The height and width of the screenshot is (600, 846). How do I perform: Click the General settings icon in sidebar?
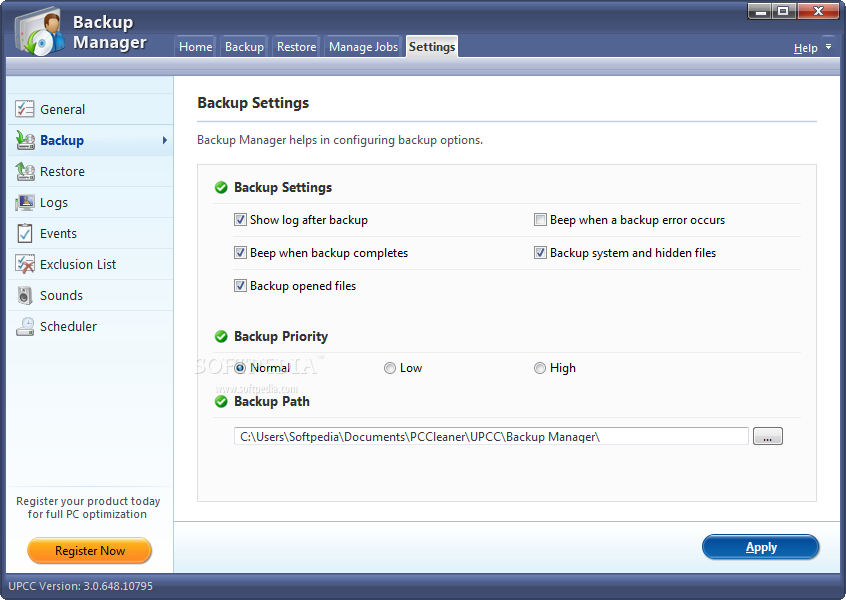(25, 109)
